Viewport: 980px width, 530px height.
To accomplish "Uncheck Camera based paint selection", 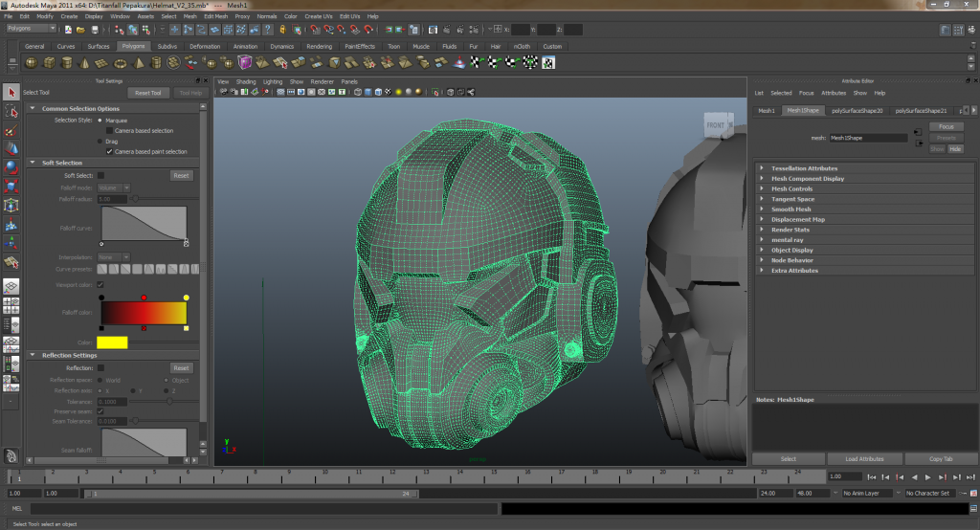I will 109,151.
